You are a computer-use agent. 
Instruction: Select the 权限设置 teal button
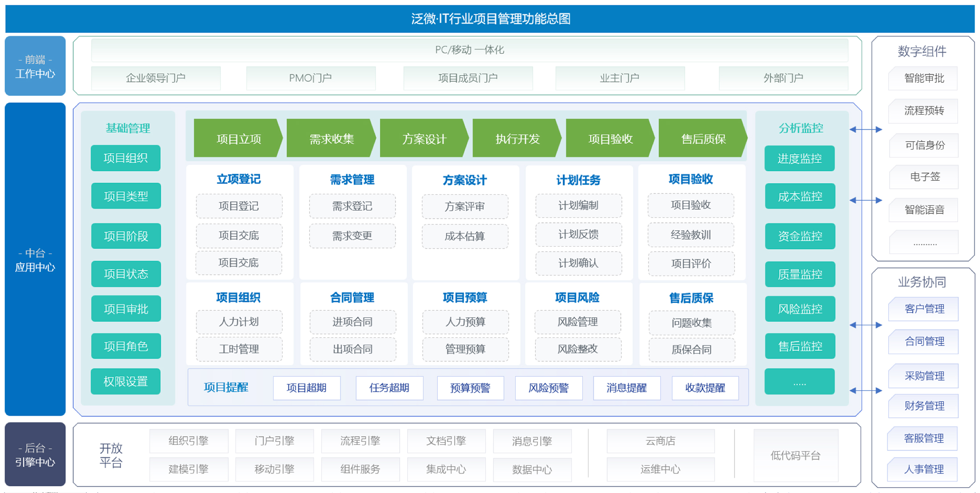126,381
